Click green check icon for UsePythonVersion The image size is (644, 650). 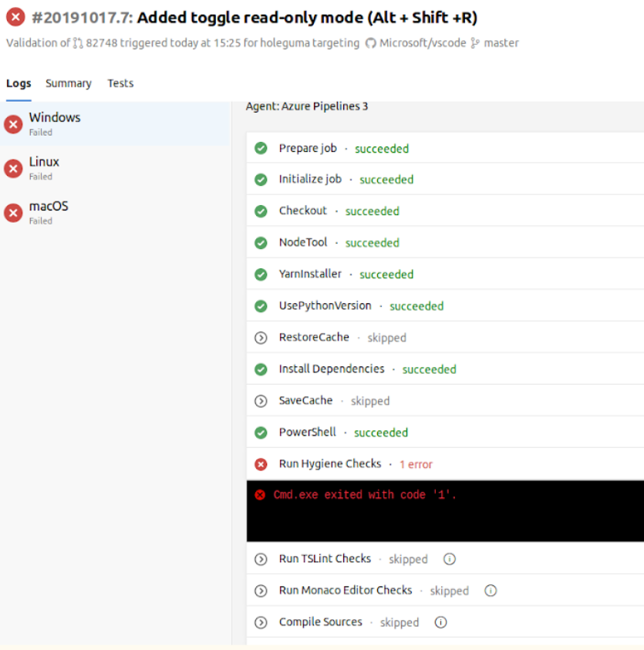pos(261,306)
